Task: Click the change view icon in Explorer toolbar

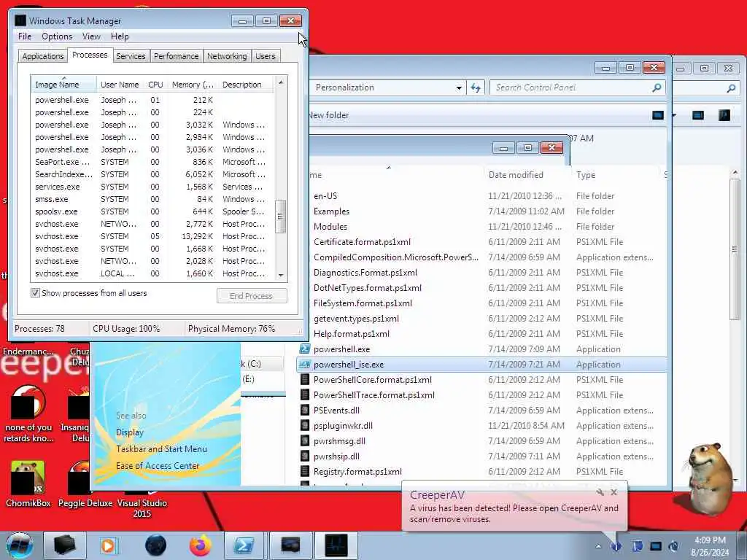Action: (657, 115)
